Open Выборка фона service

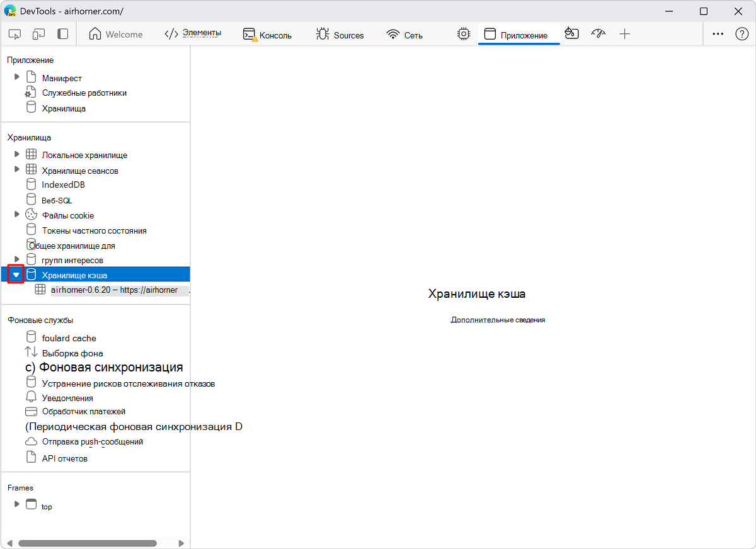(72, 353)
